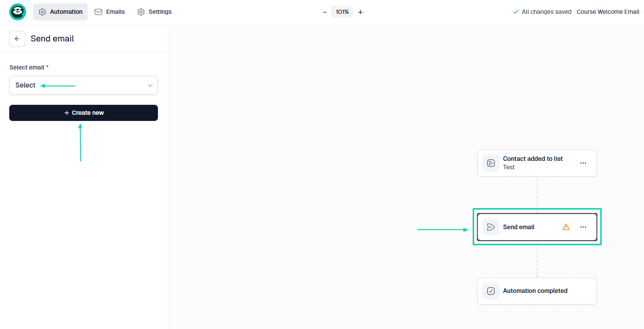
Task: Open the Settings tab
Action: point(154,12)
